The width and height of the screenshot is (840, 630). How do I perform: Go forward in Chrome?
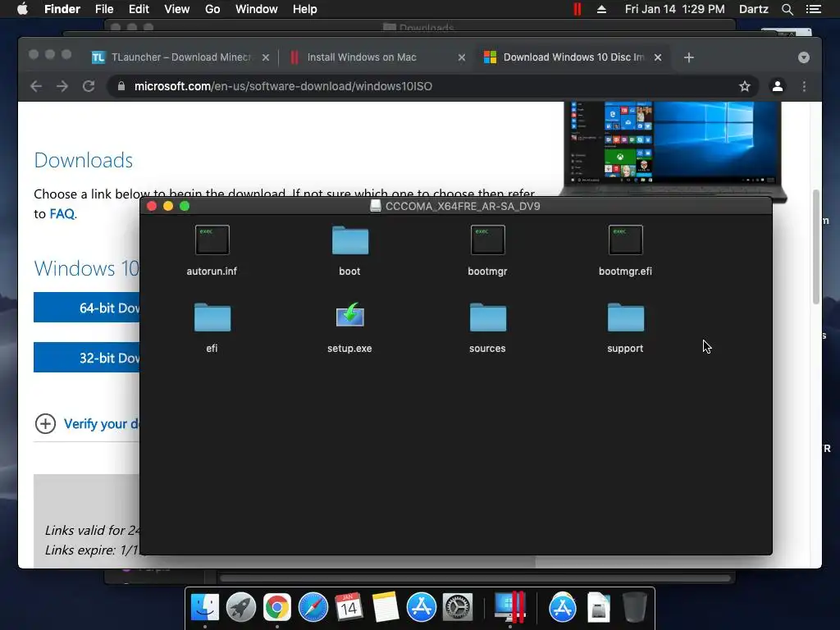pyautogui.click(x=62, y=86)
